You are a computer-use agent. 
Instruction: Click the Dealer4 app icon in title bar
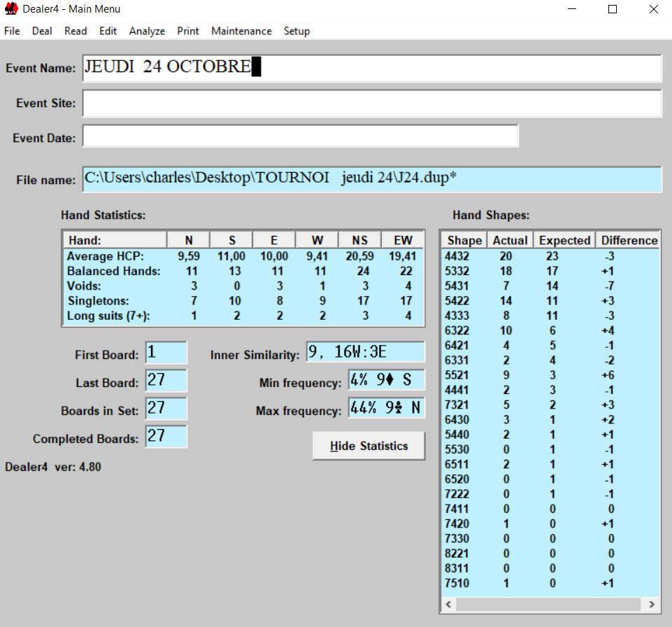tap(11, 8)
